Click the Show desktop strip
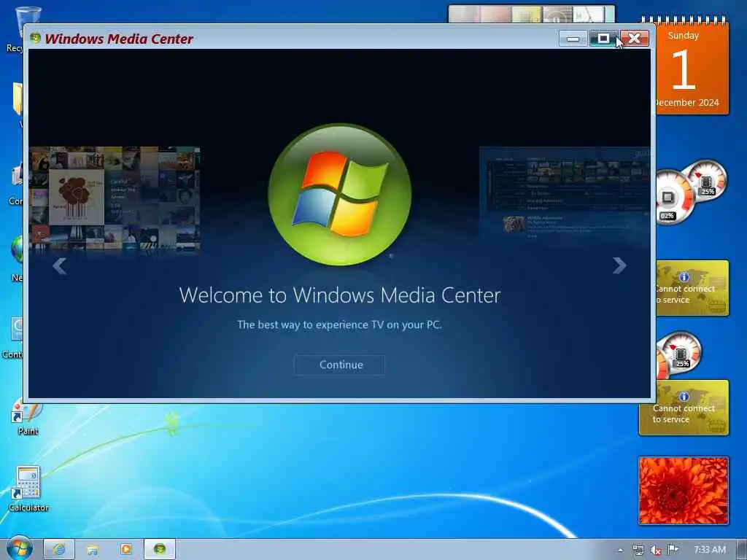Screen dimensions: 747x560 tap(741, 550)
